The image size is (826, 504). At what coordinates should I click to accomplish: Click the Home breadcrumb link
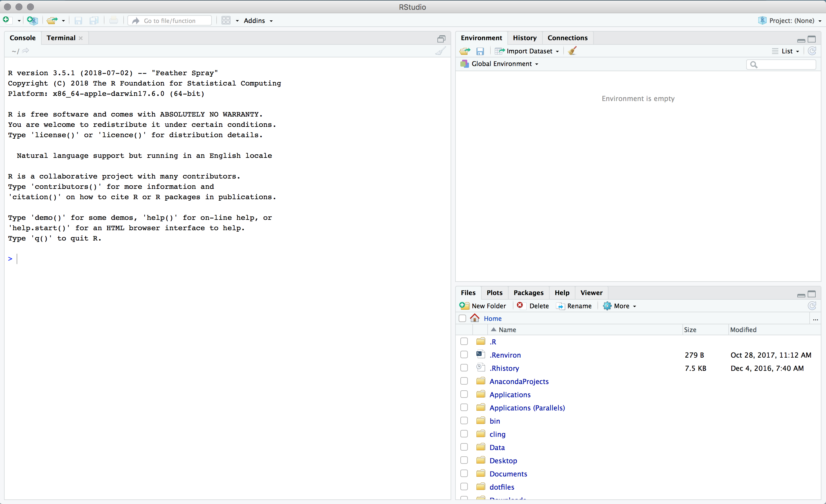[493, 319]
